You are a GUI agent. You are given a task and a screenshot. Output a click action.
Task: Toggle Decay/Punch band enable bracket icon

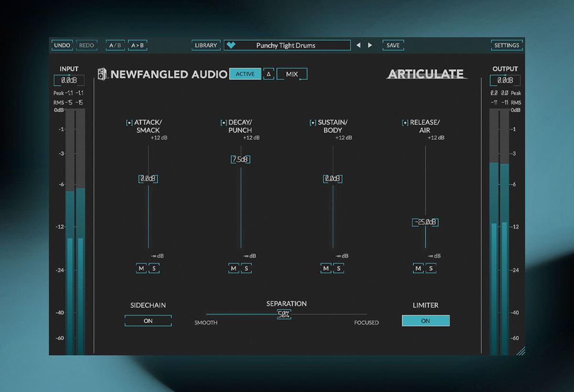coord(223,123)
